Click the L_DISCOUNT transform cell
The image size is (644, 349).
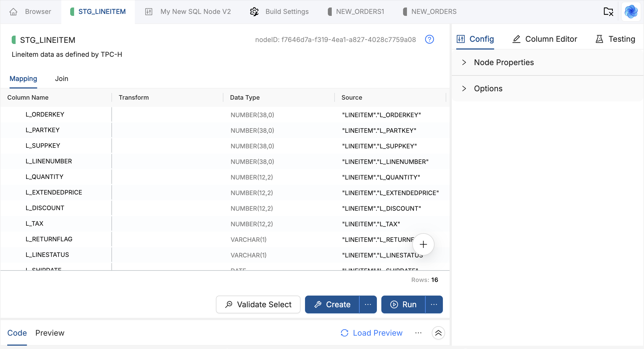click(x=167, y=208)
